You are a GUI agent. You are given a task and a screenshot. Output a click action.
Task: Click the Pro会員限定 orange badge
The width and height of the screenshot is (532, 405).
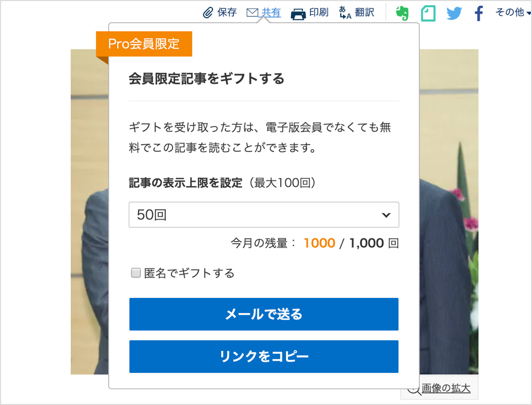click(x=144, y=44)
